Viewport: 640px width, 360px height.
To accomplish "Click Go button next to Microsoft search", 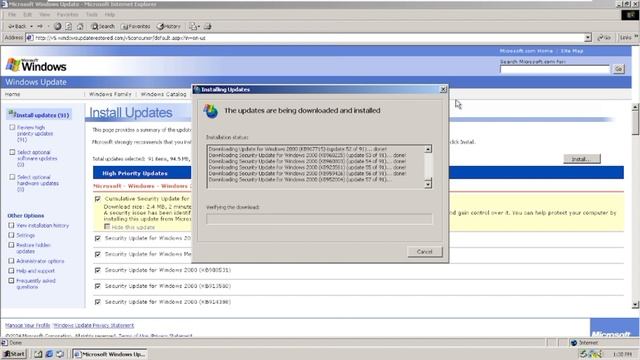I will coord(618,69).
